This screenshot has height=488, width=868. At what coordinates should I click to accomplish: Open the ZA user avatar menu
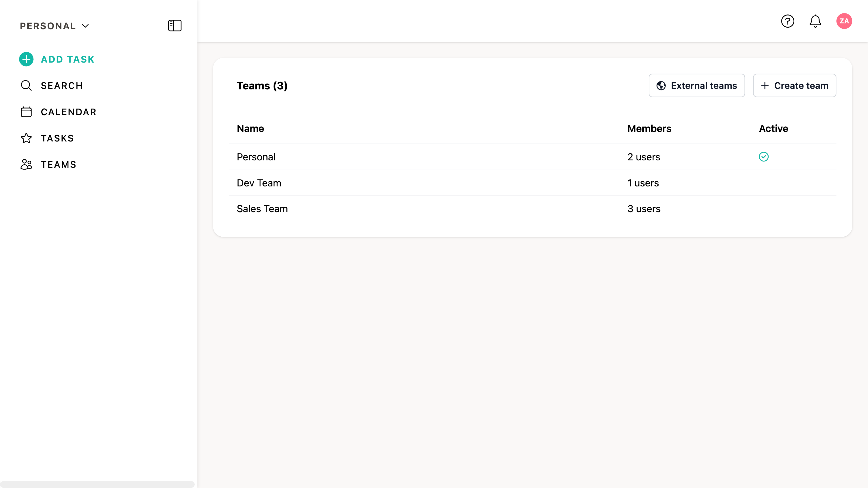(x=844, y=21)
